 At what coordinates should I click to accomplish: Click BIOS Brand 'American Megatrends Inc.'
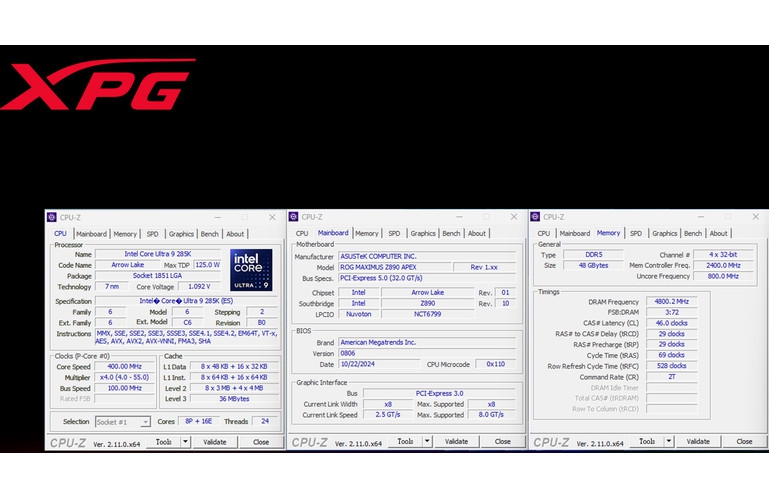click(427, 343)
